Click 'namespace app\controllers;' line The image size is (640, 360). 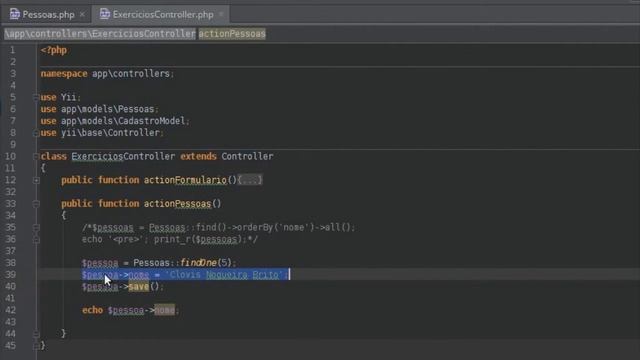pyautogui.click(x=107, y=74)
